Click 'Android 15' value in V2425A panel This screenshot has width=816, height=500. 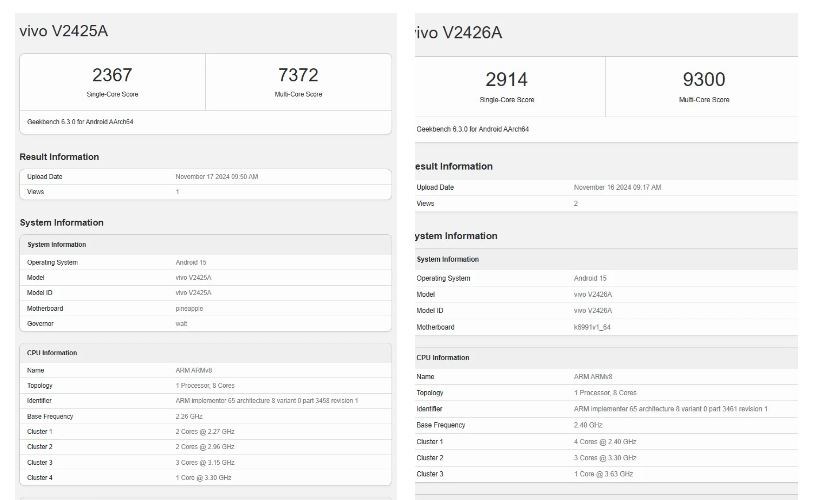[191, 263]
